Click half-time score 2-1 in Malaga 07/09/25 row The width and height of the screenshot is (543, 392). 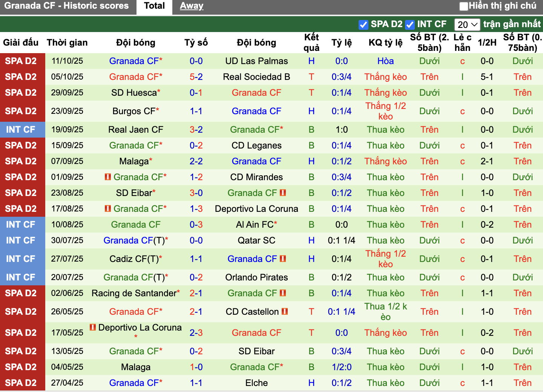(x=487, y=161)
